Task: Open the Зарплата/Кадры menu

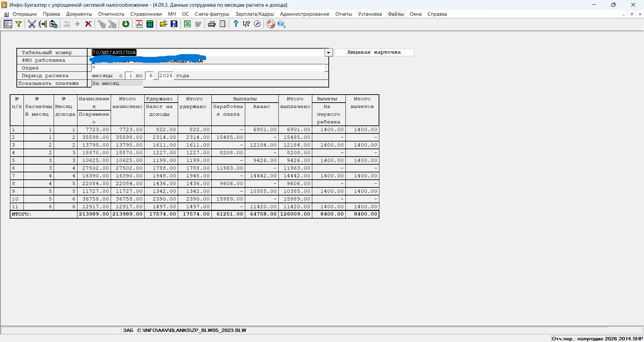Action: [x=255, y=14]
